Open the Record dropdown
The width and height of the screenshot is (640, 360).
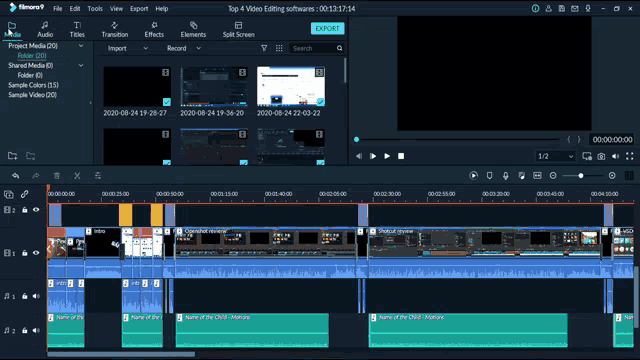(184, 48)
